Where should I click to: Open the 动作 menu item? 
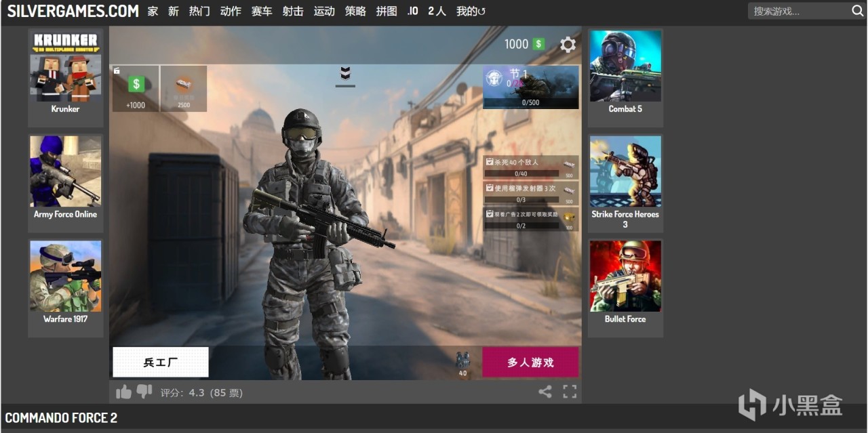pyautogui.click(x=231, y=11)
